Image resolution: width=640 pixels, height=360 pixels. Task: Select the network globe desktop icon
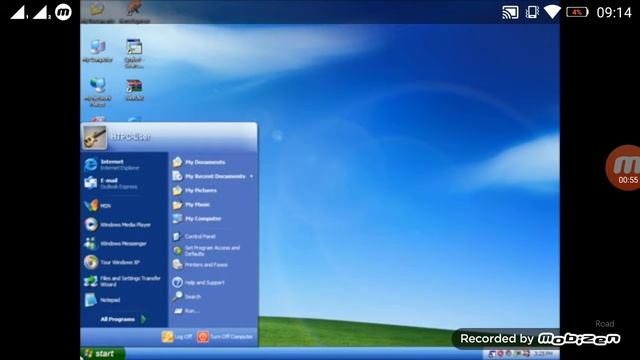click(x=98, y=92)
